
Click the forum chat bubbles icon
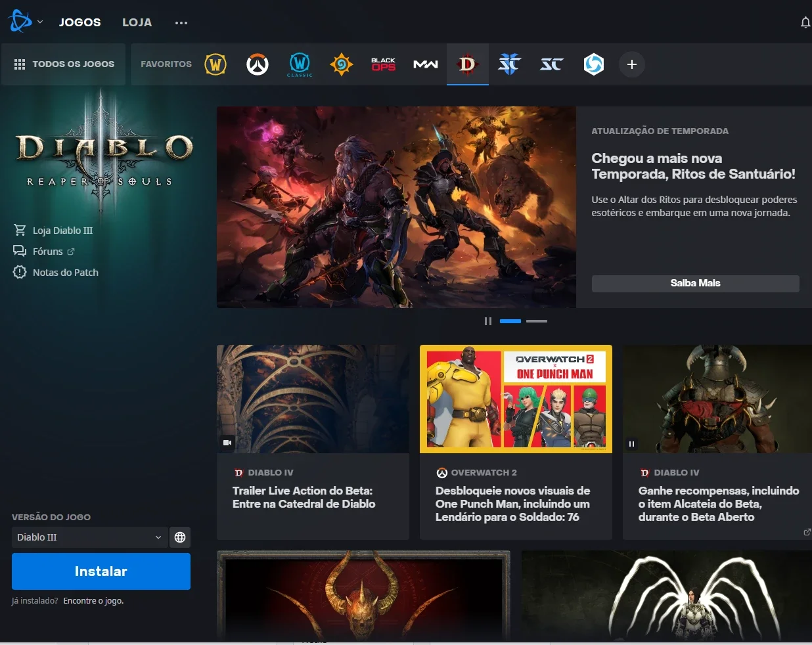(x=20, y=251)
